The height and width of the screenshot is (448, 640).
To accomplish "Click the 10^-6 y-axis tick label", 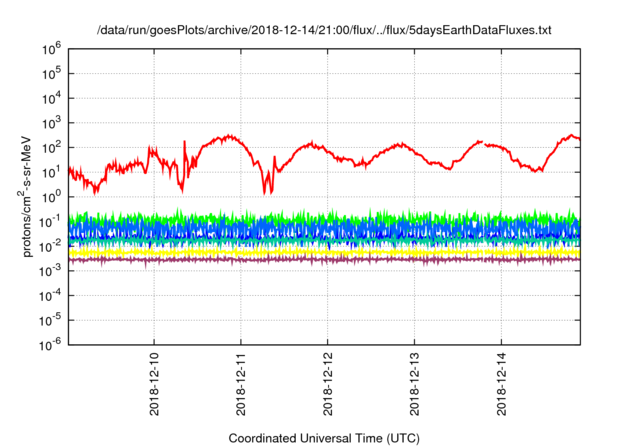I will point(50,345).
